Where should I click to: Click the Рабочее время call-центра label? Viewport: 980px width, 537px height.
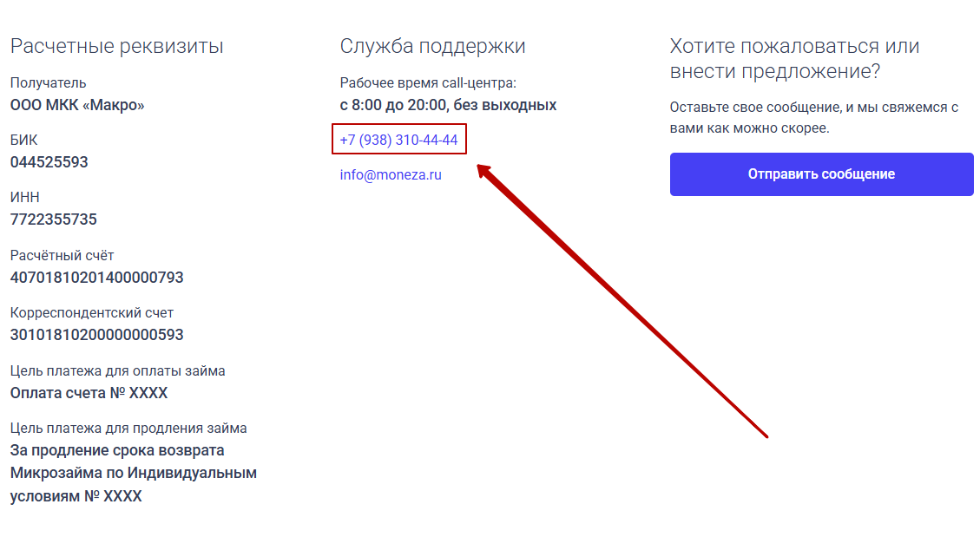tap(428, 83)
